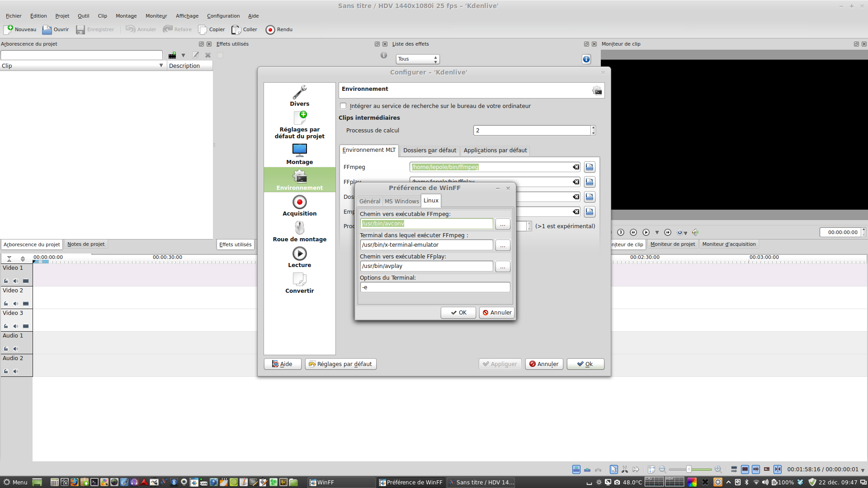This screenshot has height=488, width=868.
Task: Click the Réglages par défaut button
Action: click(340, 364)
